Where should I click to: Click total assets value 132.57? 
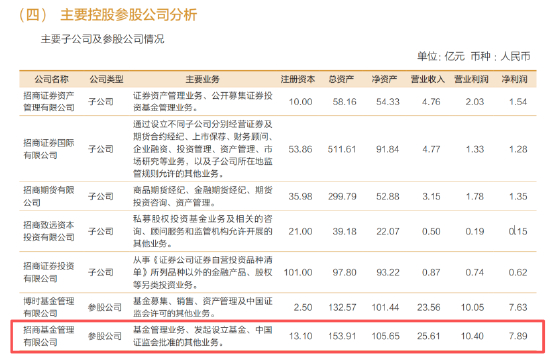tap(342, 308)
